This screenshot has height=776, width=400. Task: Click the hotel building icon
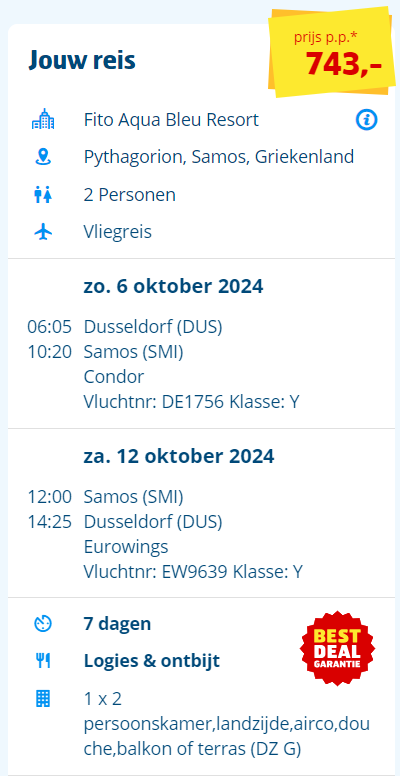click(x=43, y=119)
